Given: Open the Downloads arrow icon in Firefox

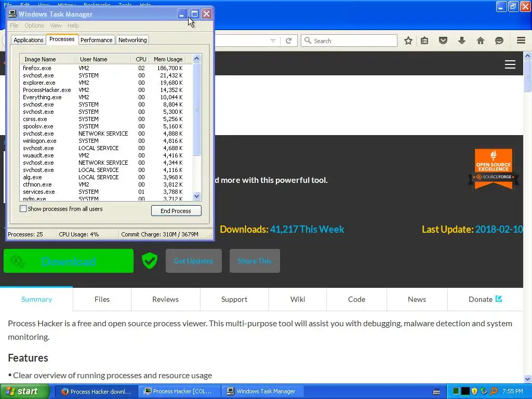Looking at the screenshot, I should coord(462,41).
